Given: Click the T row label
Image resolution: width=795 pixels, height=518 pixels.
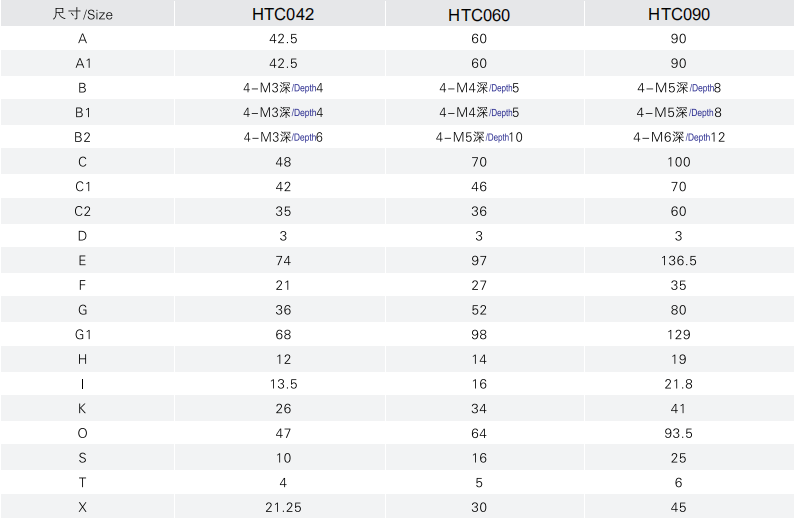Looking at the screenshot, I should point(82,483).
